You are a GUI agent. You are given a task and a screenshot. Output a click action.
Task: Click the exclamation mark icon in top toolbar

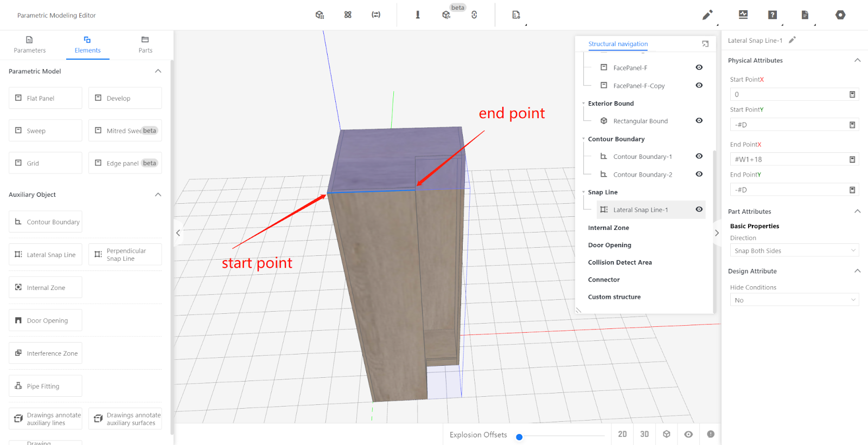tap(418, 15)
